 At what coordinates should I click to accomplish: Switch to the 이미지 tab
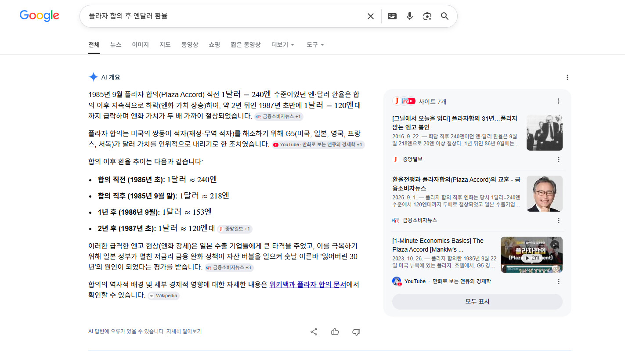coord(141,45)
